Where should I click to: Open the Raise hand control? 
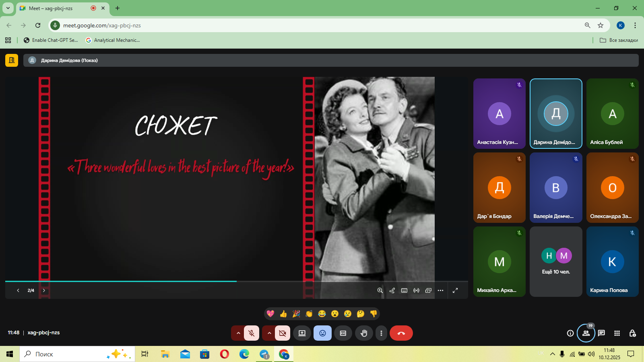364,333
